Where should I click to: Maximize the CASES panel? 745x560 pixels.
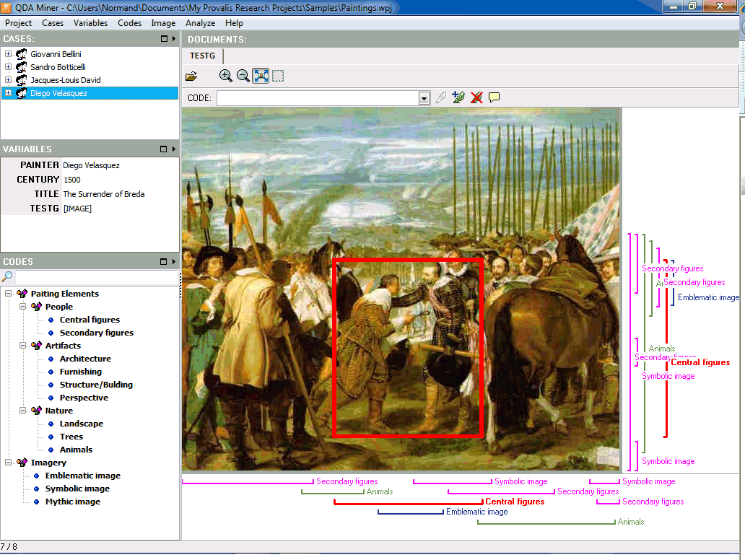click(x=164, y=39)
